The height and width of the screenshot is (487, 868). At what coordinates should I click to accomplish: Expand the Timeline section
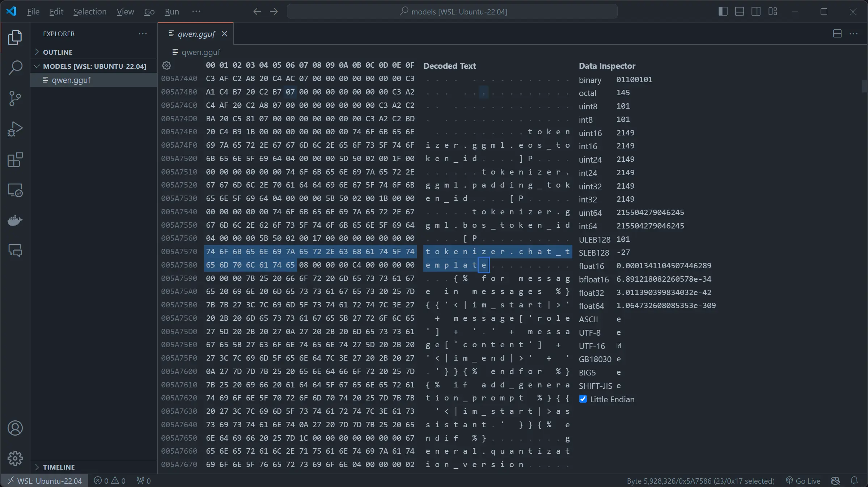59,467
